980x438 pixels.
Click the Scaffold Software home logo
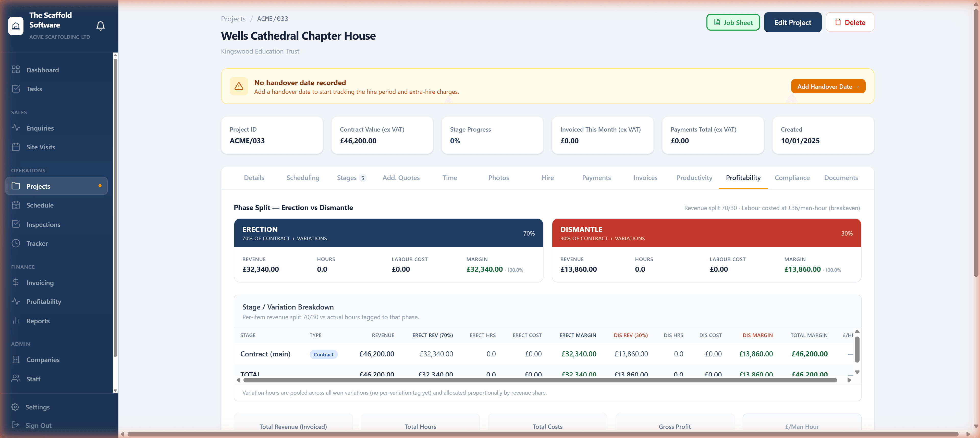point(16,26)
